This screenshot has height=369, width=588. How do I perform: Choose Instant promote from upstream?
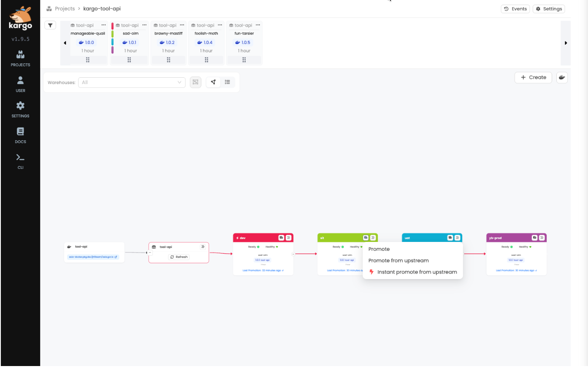coord(413,272)
